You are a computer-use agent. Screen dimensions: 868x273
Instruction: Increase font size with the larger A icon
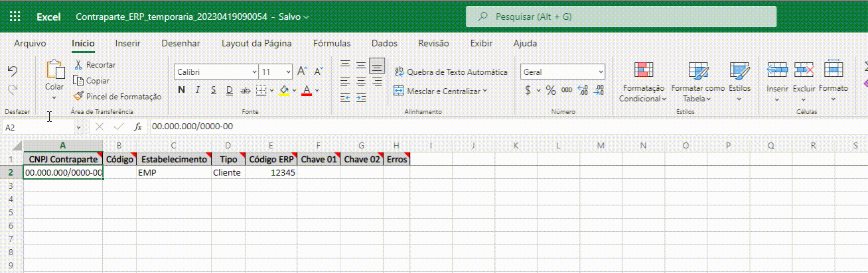(302, 71)
